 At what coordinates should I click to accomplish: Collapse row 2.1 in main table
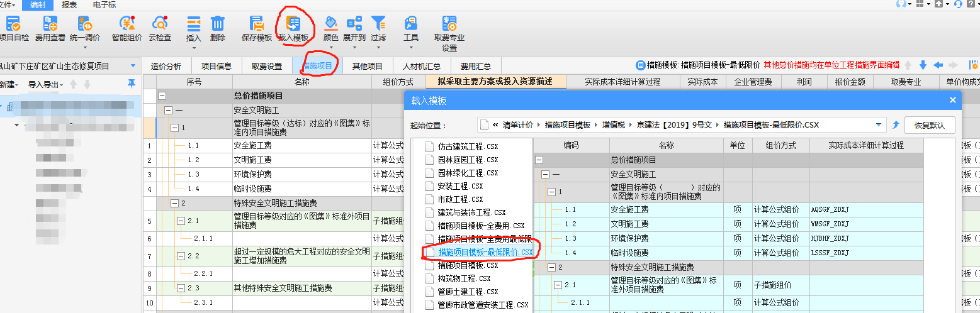(x=181, y=221)
